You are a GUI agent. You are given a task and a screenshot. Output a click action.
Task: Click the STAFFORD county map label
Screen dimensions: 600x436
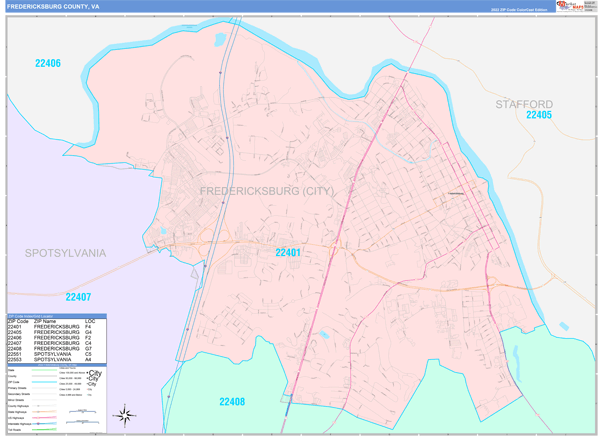pyautogui.click(x=524, y=104)
